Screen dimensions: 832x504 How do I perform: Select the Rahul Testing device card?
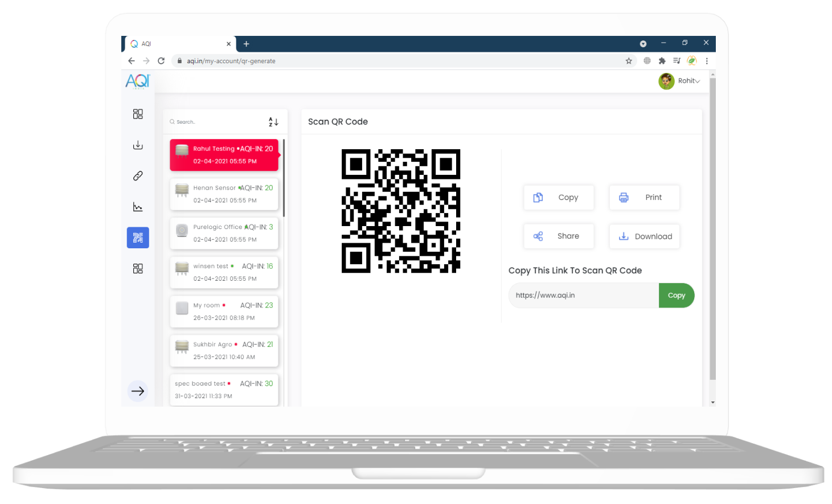tap(224, 155)
